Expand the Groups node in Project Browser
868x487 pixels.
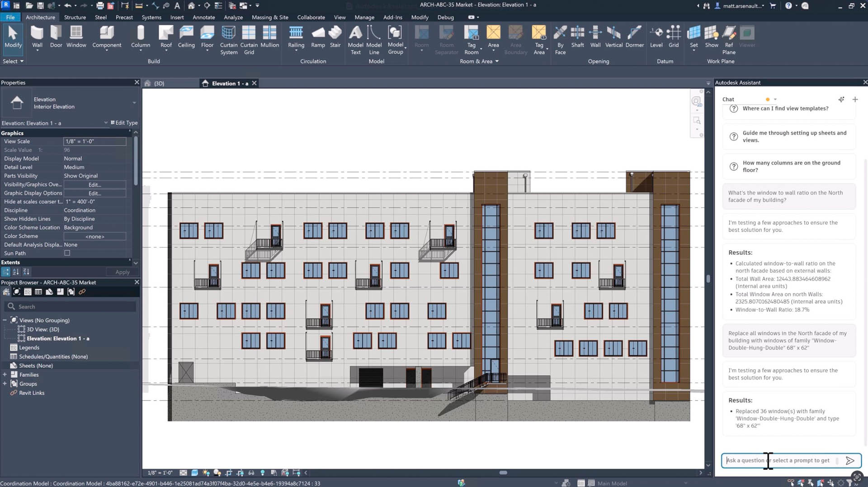tap(5, 384)
